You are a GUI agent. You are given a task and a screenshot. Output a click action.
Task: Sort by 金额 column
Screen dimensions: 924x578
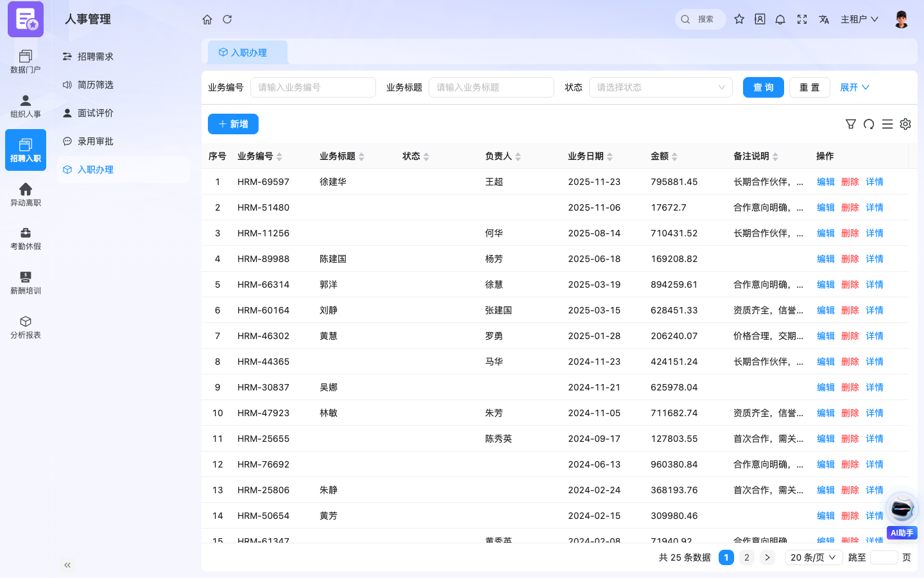tap(664, 156)
